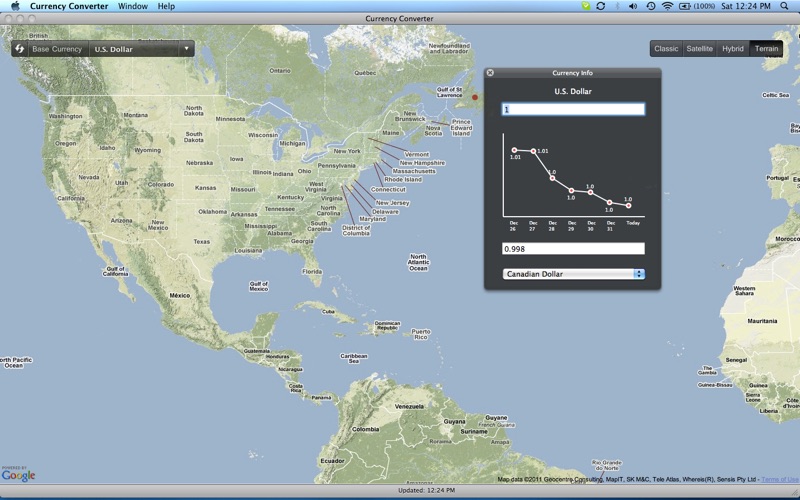Screen dimensions: 800x500
Task: Open Spotlight search magnifier icon
Action: coord(784,6)
